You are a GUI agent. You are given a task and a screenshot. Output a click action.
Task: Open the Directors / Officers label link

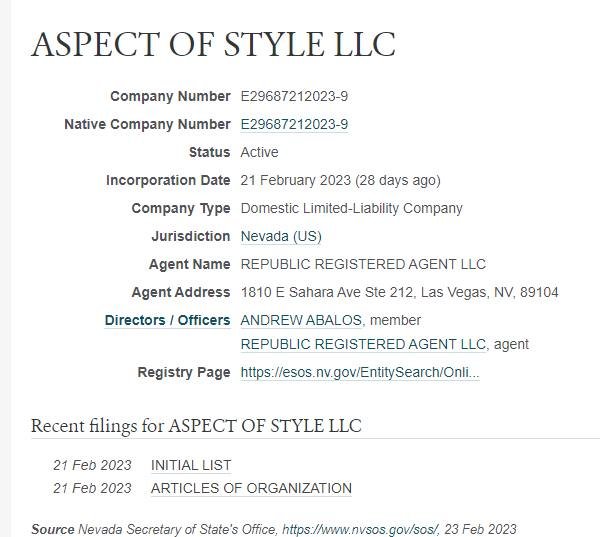pos(167,320)
